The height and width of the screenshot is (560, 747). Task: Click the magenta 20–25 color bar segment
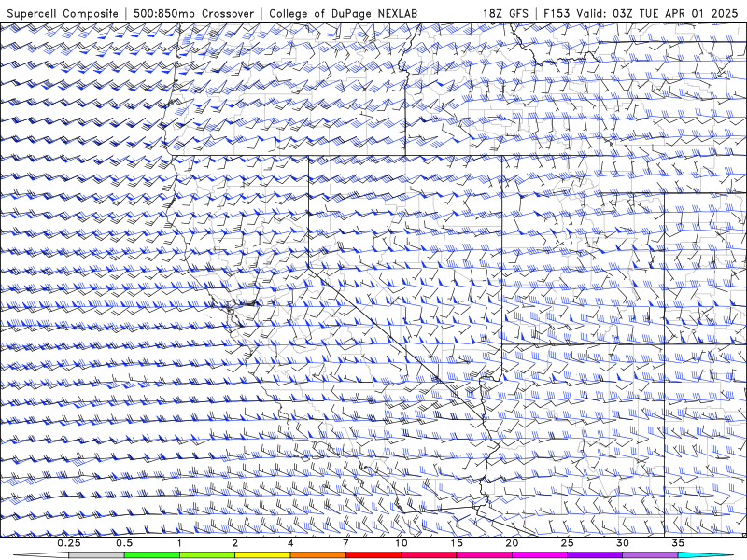pos(540,555)
